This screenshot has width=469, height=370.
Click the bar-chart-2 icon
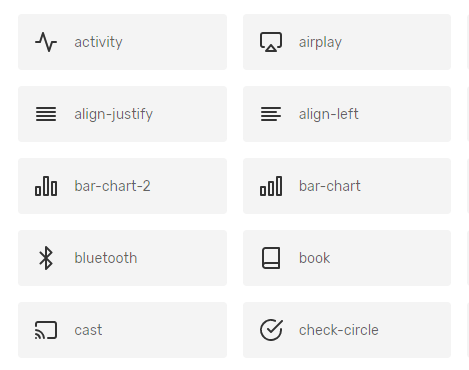(46, 186)
